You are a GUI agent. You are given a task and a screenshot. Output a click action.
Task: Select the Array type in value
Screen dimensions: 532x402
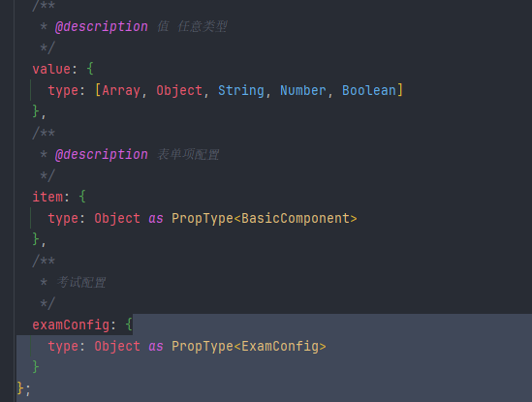tap(121, 91)
